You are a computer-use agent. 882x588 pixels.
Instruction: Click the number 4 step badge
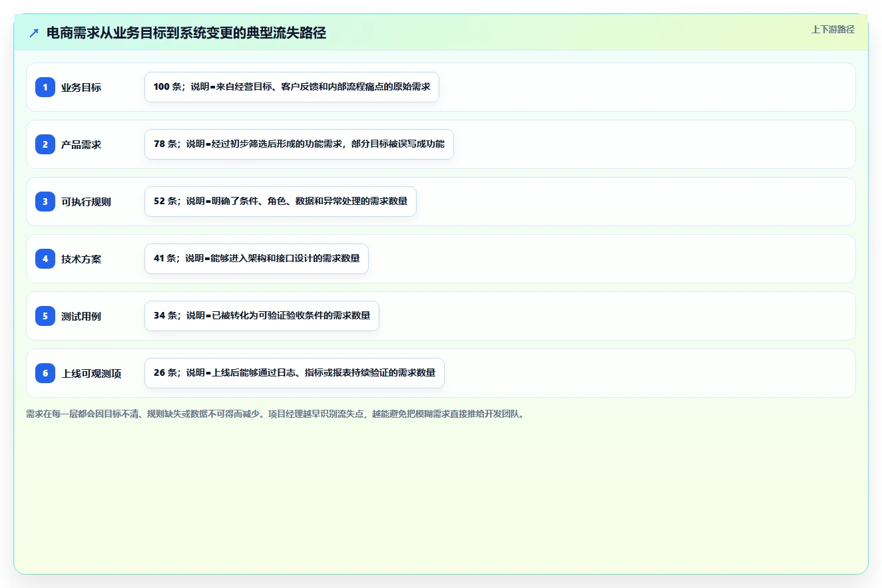click(45, 259)
